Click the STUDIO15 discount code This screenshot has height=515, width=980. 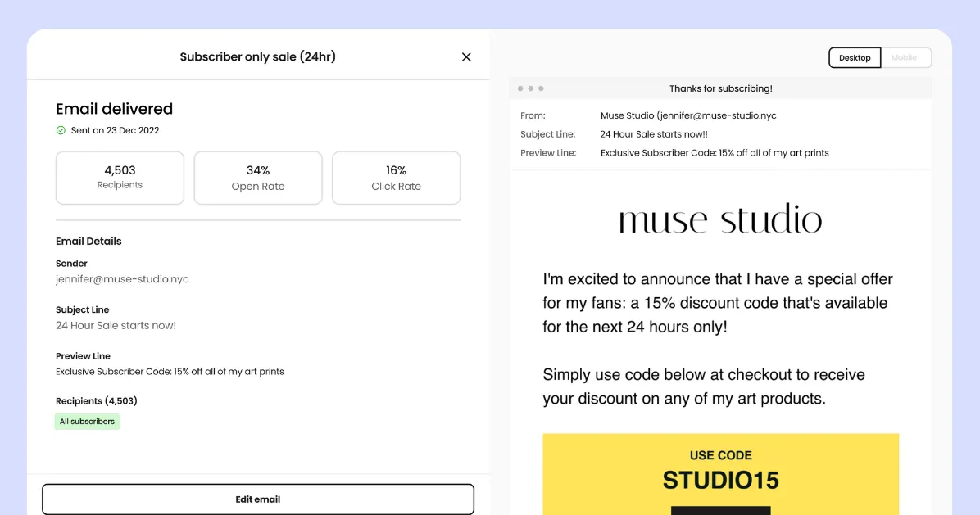coord(720,480)
